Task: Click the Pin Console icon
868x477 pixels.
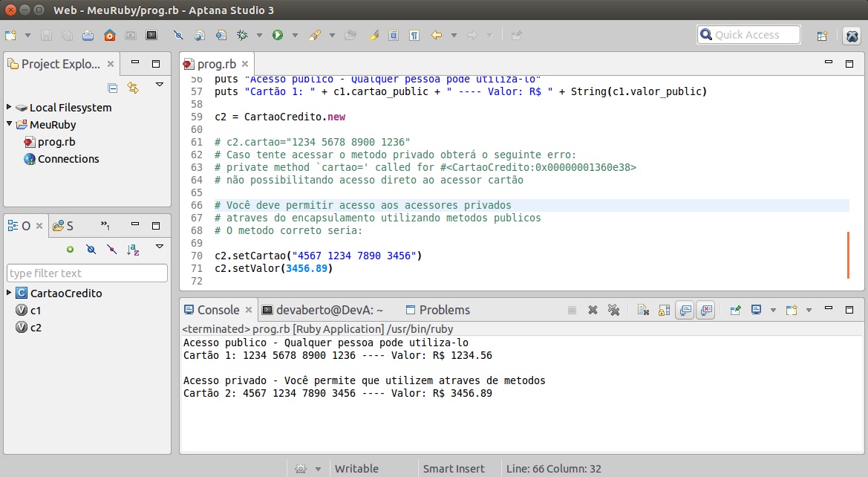Action: [x=735, y=310]
